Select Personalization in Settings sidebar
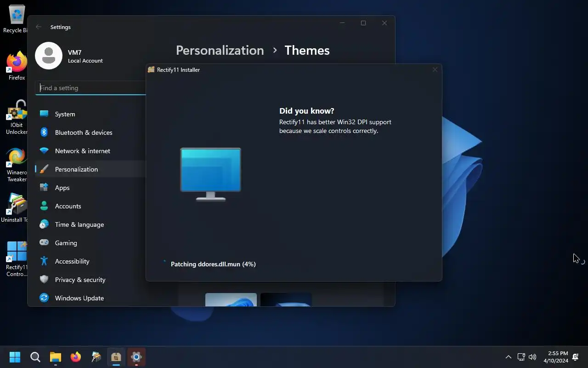Screen dimensions: 588x368 click(x=90, y=169)
